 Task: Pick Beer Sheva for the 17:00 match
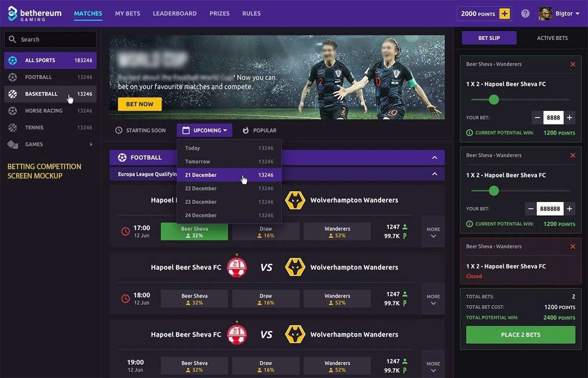pos(195,232)
